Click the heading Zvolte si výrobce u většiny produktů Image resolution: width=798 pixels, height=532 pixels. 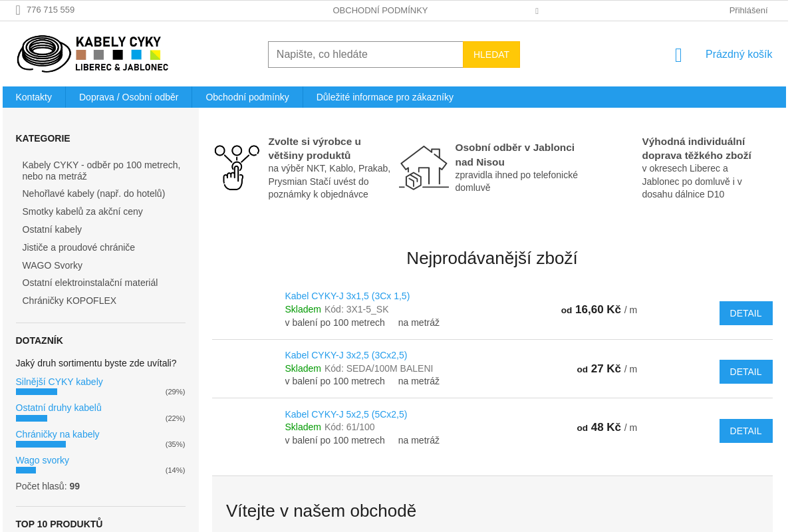click(315, 148)
